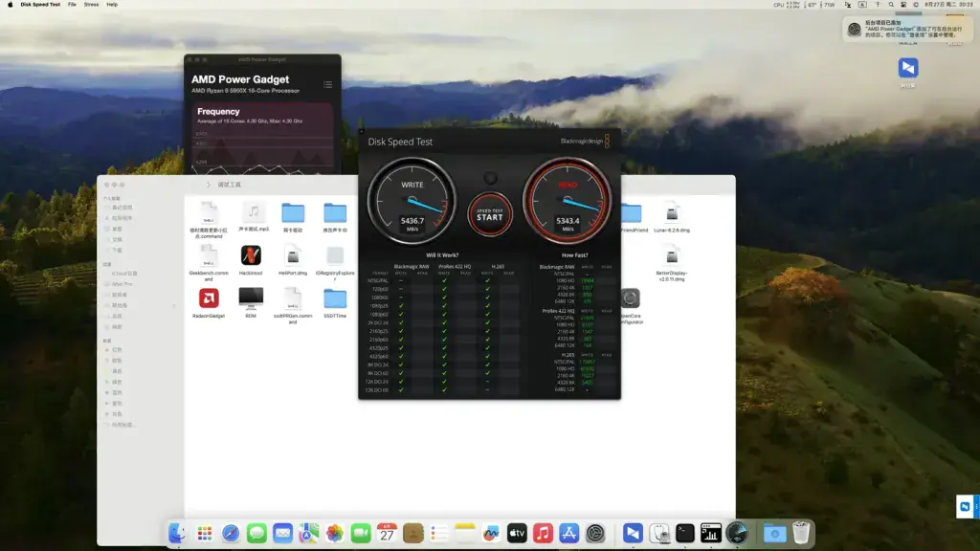The image size is (980, 551).
Task: Open System Settings from the Dock
Action: (x=595, y=533)
